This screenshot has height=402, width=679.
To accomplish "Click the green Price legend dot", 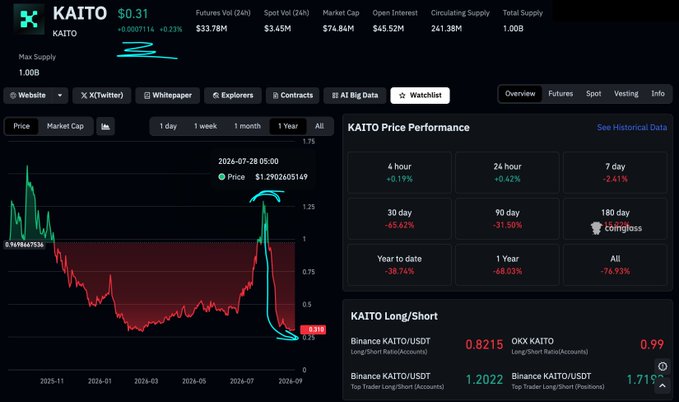I will pos(222,177).
